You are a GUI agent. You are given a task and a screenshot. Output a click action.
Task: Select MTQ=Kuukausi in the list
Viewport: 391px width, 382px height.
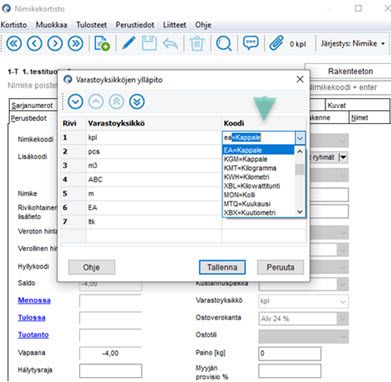259,204
